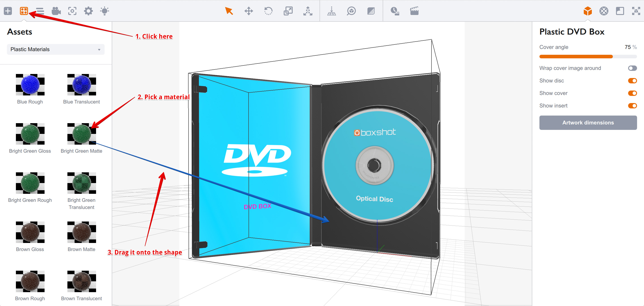644x306 pixels.
Task: Select the Move tool in the toolbar
Action: 249,11
